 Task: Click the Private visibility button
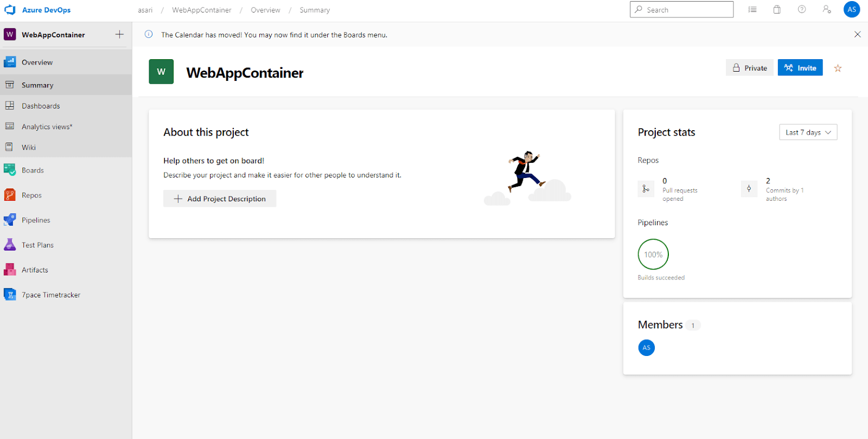click(x=750, y=68)
